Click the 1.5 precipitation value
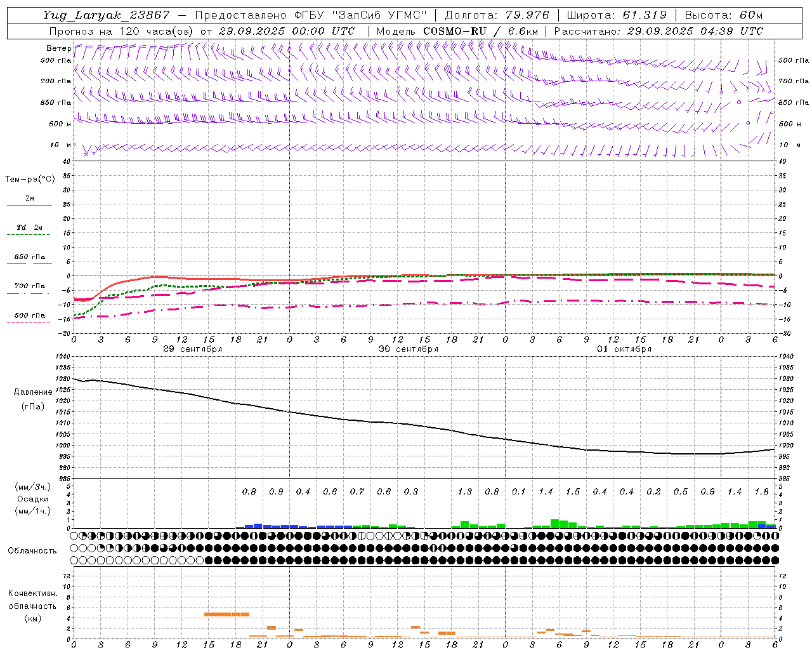 coord(573,491)
